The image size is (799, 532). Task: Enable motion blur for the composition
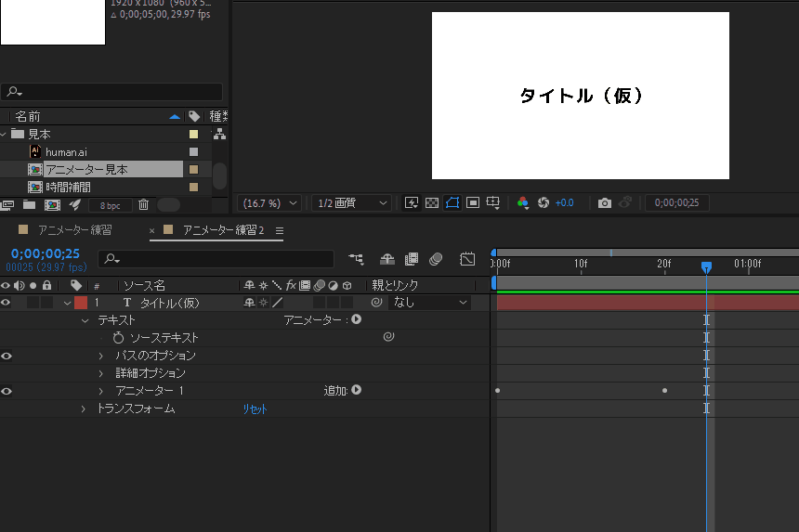pos(436,259)
